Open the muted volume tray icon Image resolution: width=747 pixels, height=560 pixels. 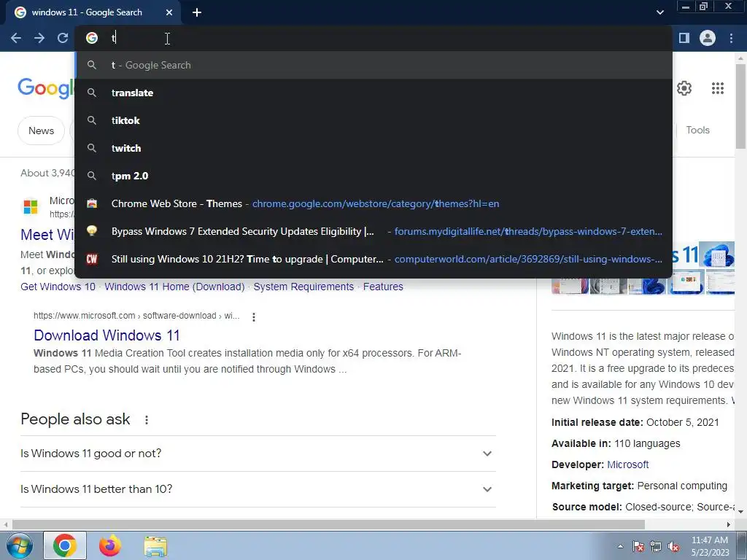pyautogui.click(x=673, y=547)
